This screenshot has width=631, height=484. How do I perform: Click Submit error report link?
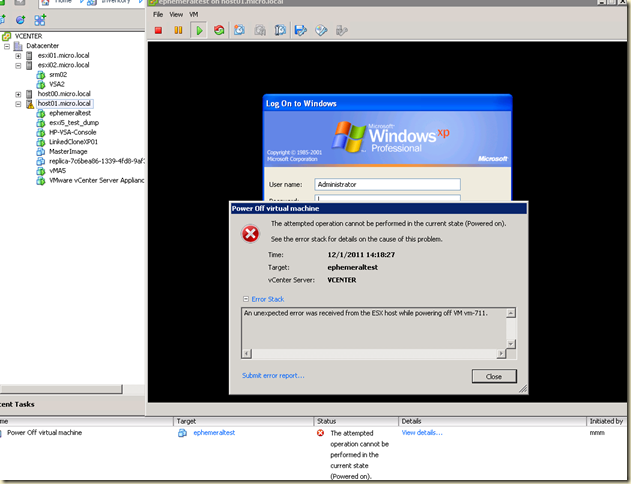click(x=273, y=376)
